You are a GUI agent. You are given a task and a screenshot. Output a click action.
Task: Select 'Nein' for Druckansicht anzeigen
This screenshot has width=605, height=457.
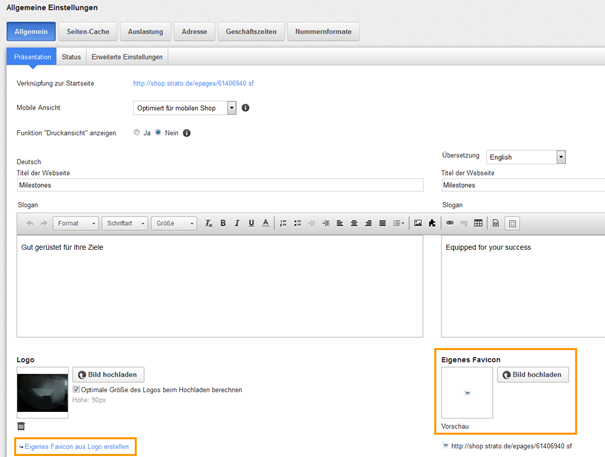click(158, 132)
